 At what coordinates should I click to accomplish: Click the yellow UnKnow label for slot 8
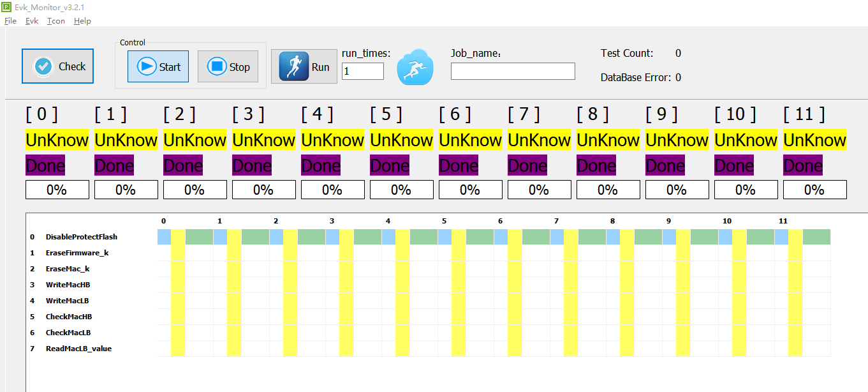(608, 140)
